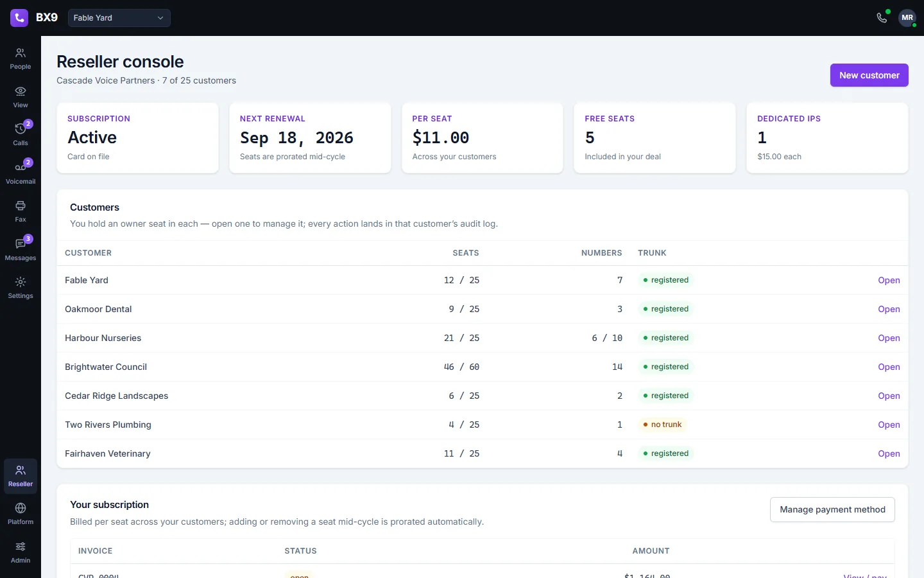924x578 pixels.
Task: Open Messages in the sidebar
Action: tap(21, 250)
